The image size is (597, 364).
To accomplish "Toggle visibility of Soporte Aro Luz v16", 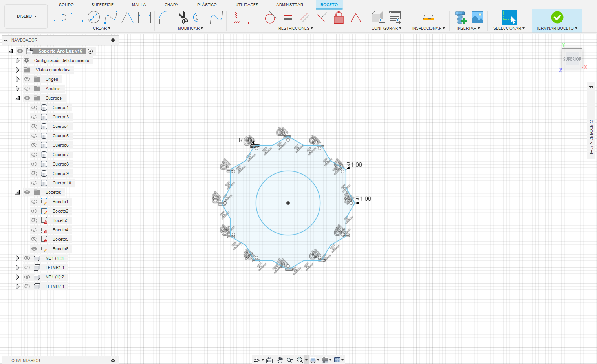I will pyautogui.click(x=20, y=51).
